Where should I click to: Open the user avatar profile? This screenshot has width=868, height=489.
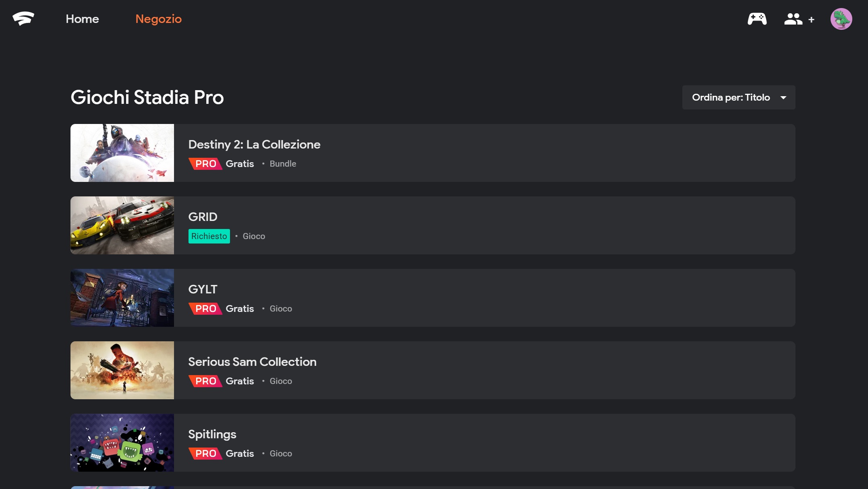click(x=841, y=19)
